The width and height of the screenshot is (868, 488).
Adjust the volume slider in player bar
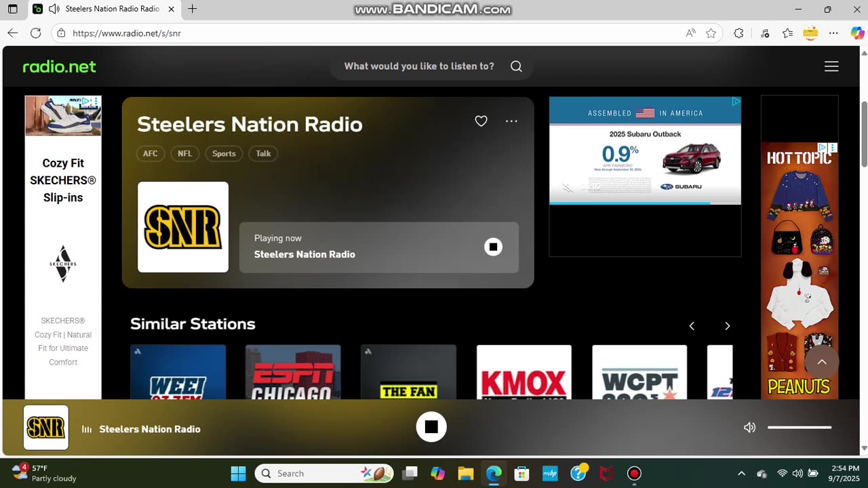pos(800,428)
